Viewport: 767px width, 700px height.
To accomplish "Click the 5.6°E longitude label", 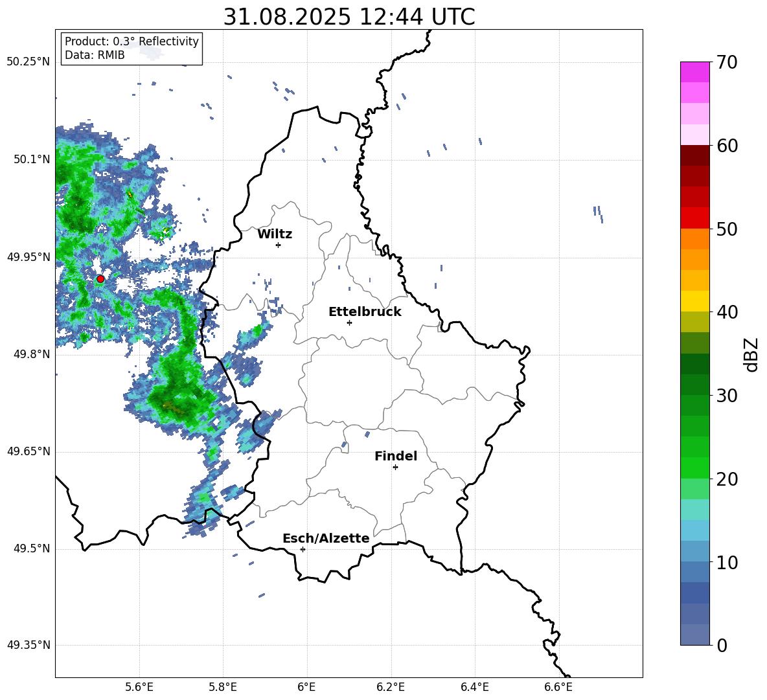I will [139, 687].
